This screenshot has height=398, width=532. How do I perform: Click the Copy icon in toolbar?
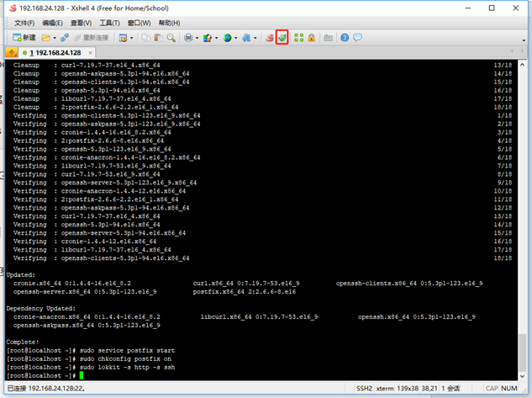(145, 38)
